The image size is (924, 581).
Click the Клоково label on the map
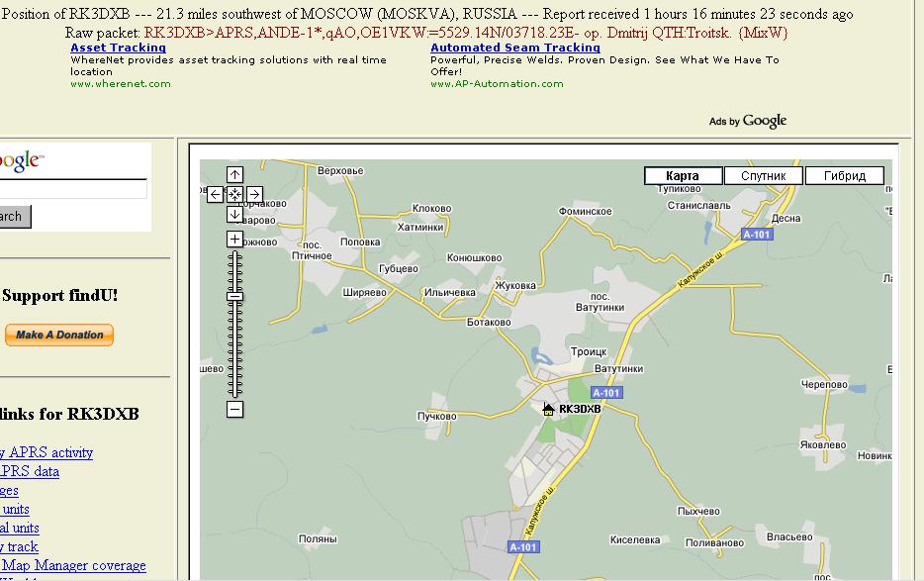[x=432, y=208]
